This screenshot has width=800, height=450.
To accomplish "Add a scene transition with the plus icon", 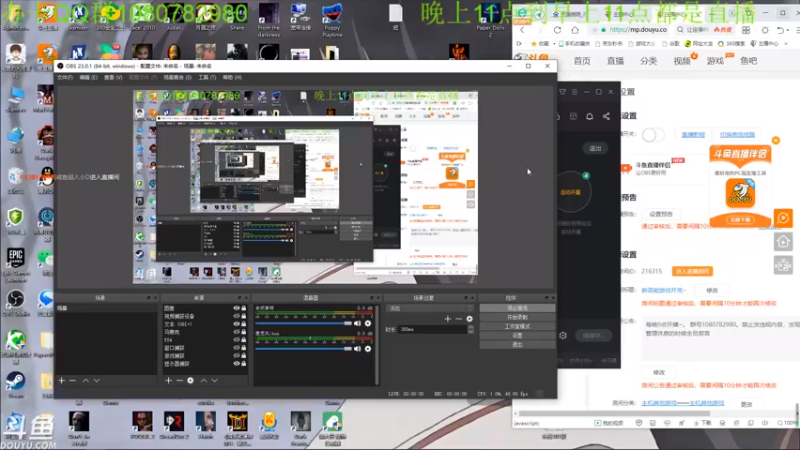I will (447, 319).
